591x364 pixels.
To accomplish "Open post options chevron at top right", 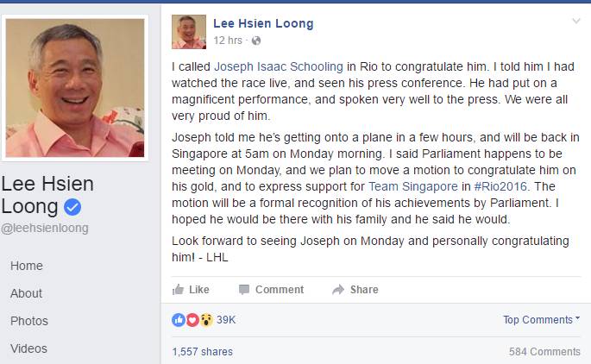I will (575, 21).
